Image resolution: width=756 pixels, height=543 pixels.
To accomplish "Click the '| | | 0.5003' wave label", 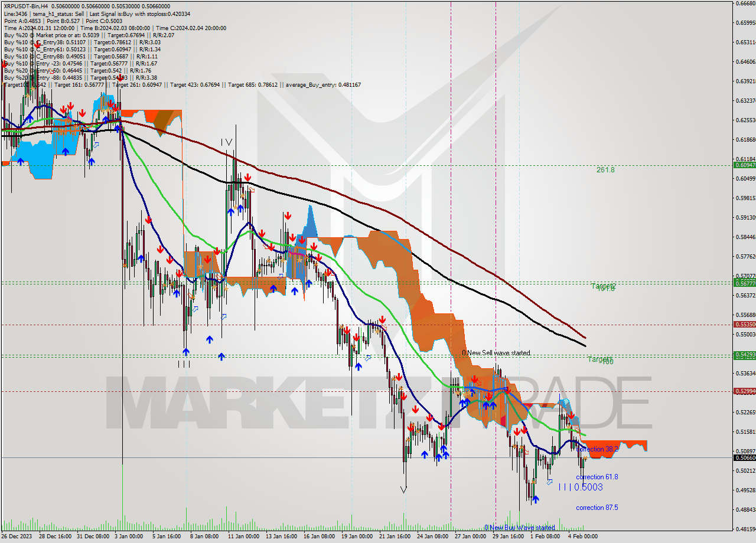I will 581,487.
